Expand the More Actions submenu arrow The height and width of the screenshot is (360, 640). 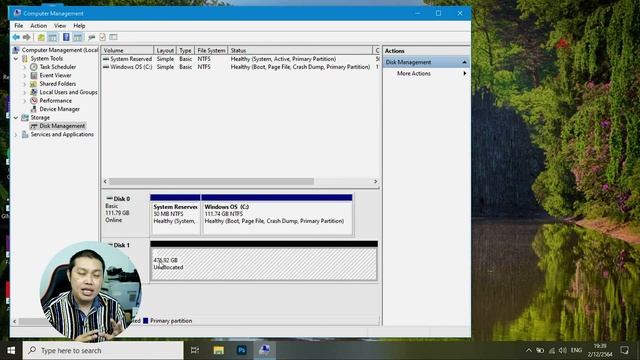pyautogui.click(x=464, y=73)
